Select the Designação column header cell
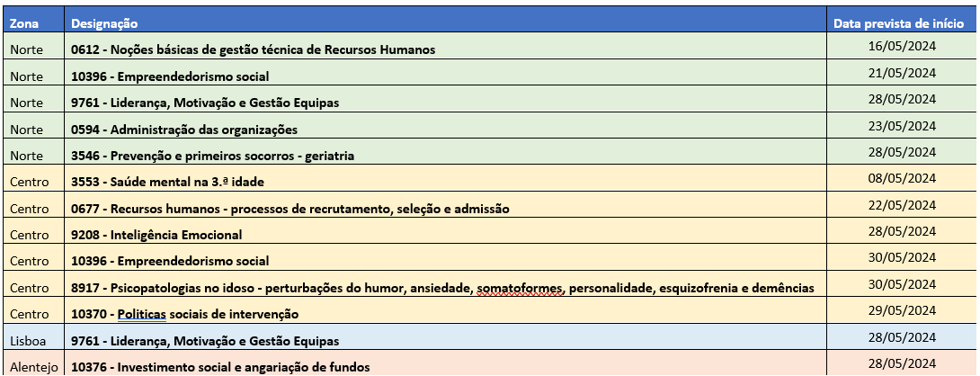The width and height of the screenshot is (980, 376). point(446,23)
